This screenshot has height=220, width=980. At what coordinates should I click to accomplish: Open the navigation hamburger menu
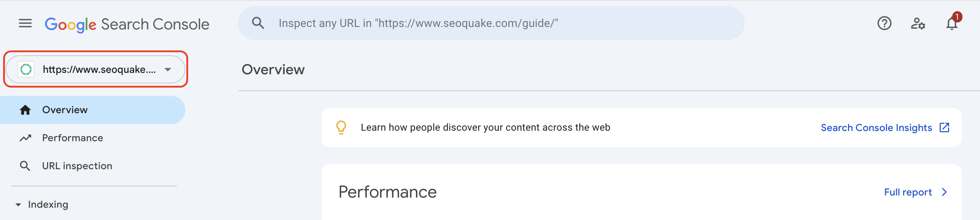point(25,23)
